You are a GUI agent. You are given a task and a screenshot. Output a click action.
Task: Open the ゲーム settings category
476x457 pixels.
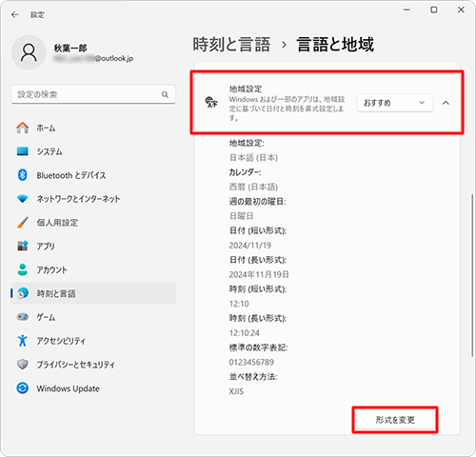pyautogui.click(x=93, y=317)
